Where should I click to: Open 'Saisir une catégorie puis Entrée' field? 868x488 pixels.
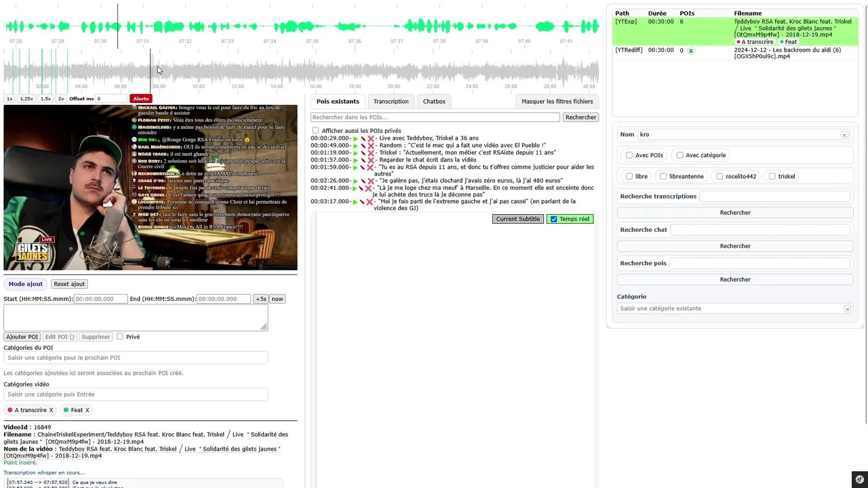(136, 394)
